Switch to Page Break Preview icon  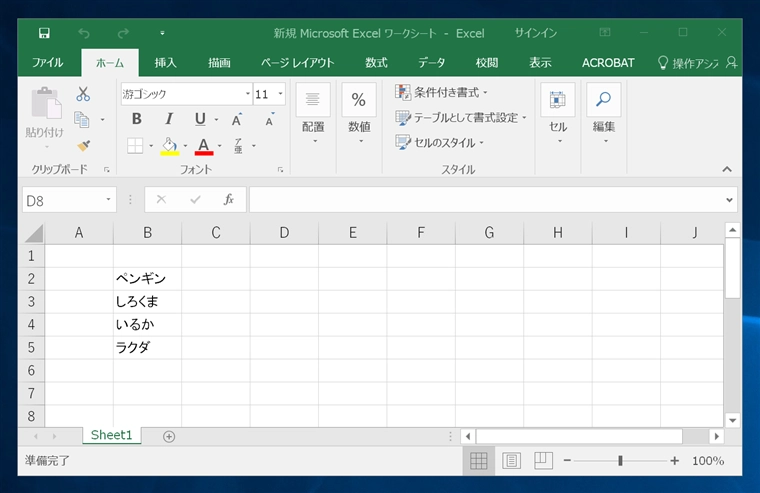[543, 461]
